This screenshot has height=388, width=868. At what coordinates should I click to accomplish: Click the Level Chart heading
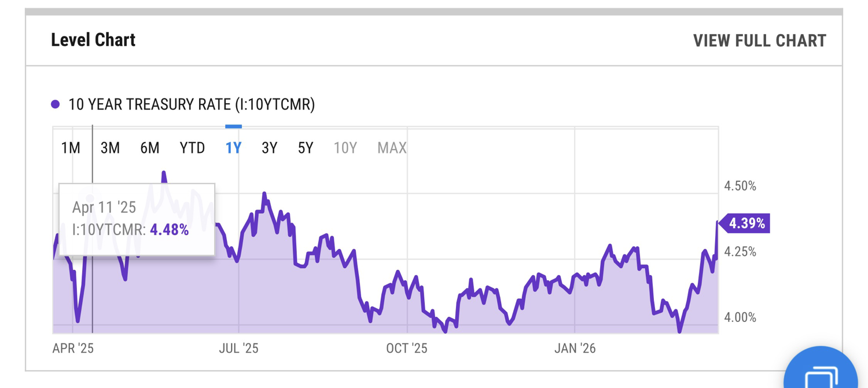93,40
